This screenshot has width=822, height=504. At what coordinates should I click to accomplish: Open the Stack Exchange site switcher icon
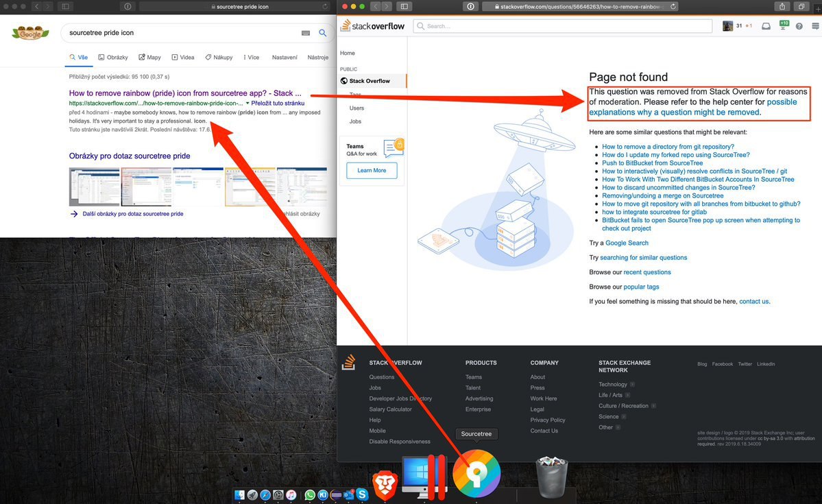tap(815, 26)
